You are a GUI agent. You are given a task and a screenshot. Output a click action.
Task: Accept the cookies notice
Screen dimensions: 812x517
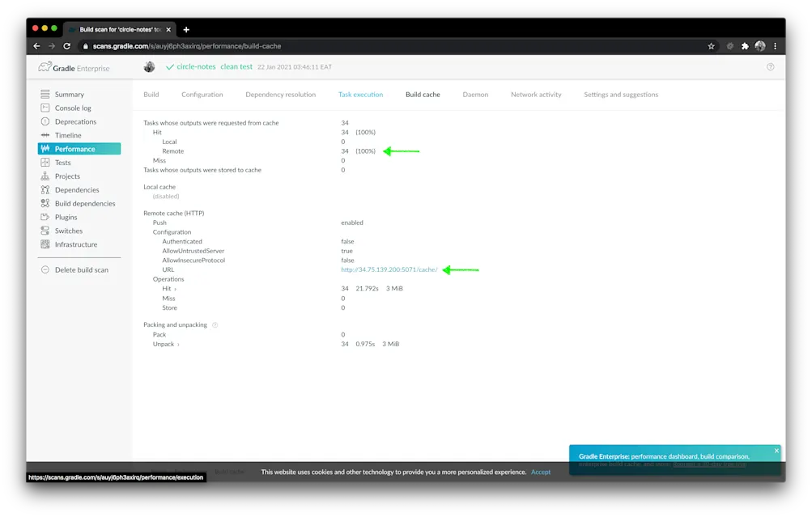coord(541,472)
